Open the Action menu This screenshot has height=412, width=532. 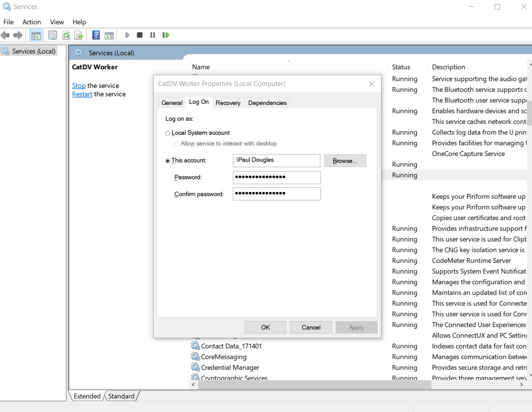[x=32, y=22]
